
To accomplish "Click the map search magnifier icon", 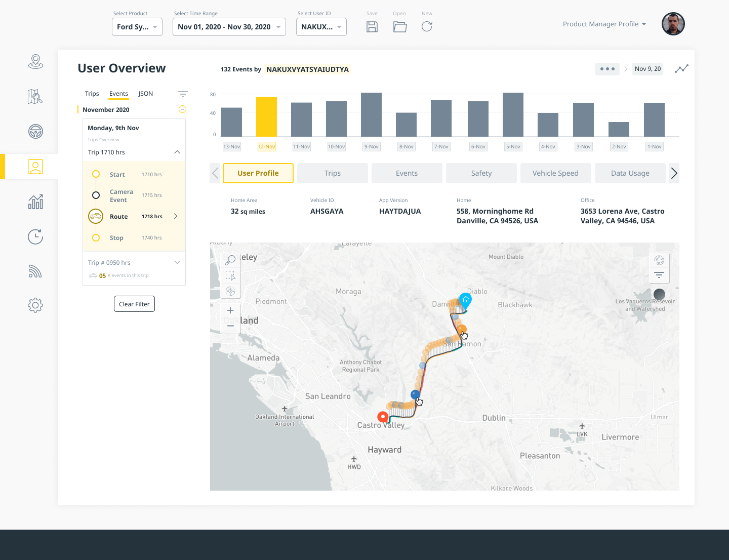I will 230,260.
